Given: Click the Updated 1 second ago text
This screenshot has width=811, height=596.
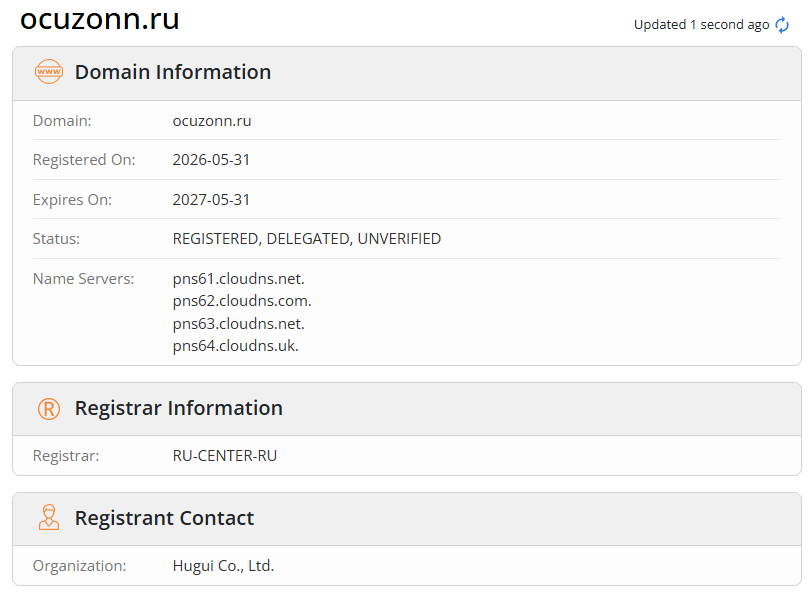Looking at the screenshot, I should [x=701, y=25].
